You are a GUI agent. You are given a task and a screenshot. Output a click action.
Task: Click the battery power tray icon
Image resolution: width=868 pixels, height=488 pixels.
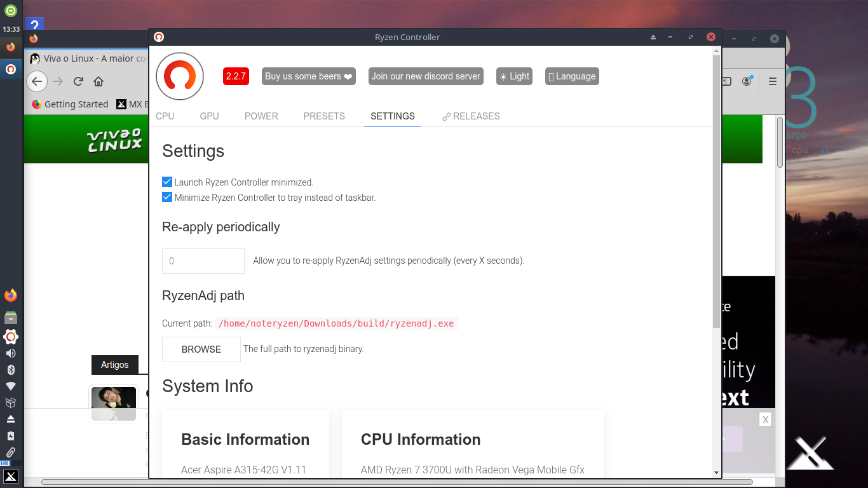[11, 436]
